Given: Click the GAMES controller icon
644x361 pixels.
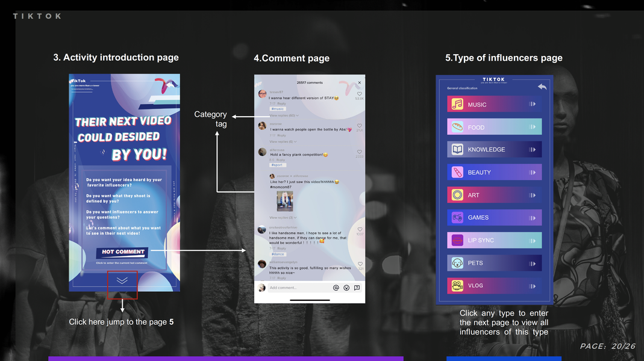Looking at the screenshot, I should 457,217.
